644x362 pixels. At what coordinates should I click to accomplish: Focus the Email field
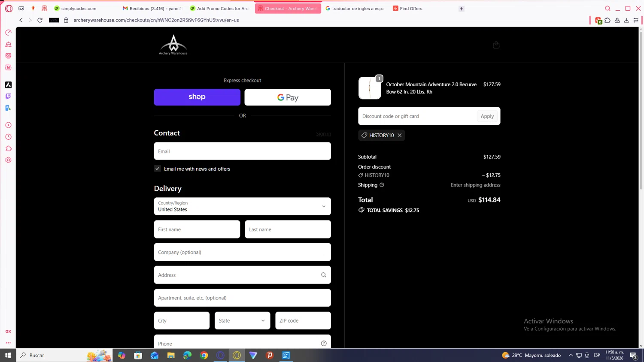(x=242, y=151)
